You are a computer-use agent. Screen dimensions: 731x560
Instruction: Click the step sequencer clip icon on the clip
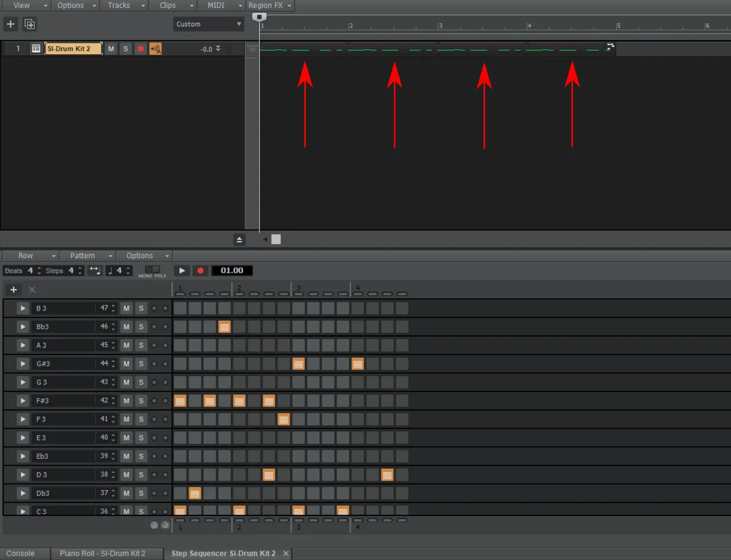click(x=610, y=46)
